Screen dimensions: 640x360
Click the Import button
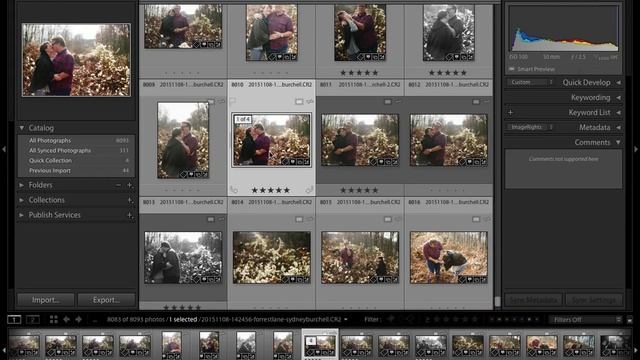point(46,300)
